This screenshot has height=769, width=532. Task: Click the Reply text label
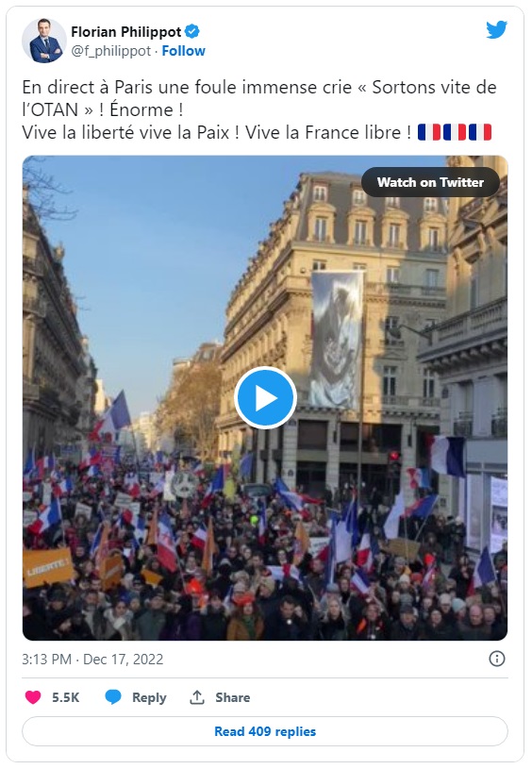pyautogui.click(x=149, y=697)
